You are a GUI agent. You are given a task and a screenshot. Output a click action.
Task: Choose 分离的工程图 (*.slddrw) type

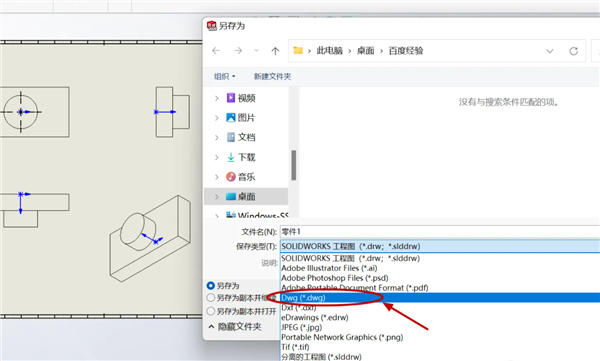click(440, 357)
